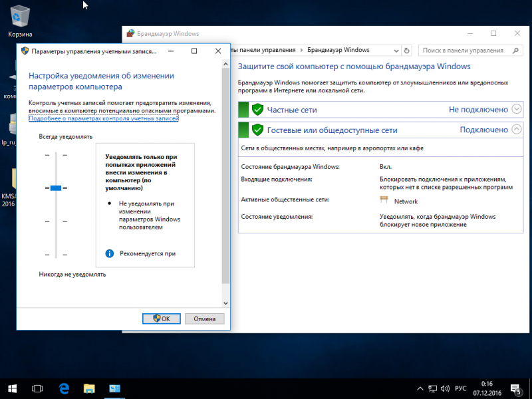
Task: Click the Network name text
Action: click(x=406, y=201)
